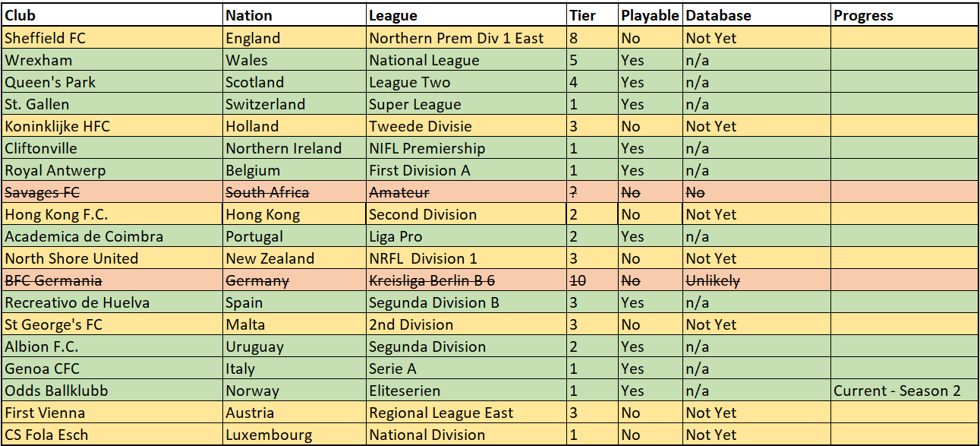
Task: Click the Nation column header
Action: pos(295,16)
